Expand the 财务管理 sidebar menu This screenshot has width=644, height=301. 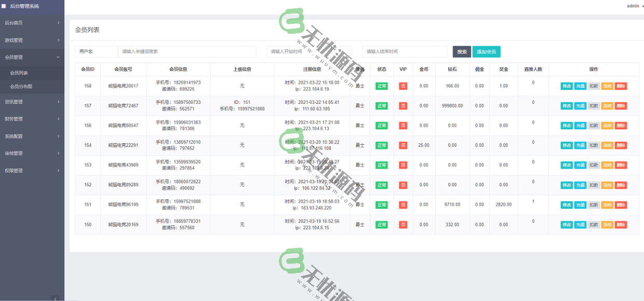pos(32,119)
